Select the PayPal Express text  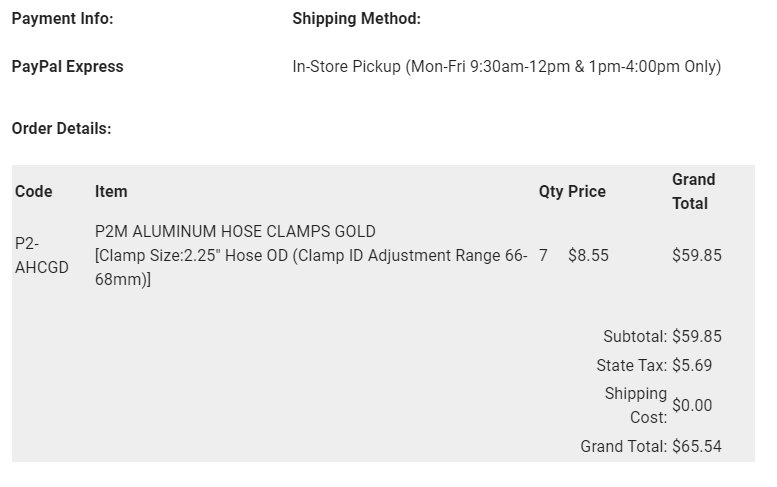point(67,66)
